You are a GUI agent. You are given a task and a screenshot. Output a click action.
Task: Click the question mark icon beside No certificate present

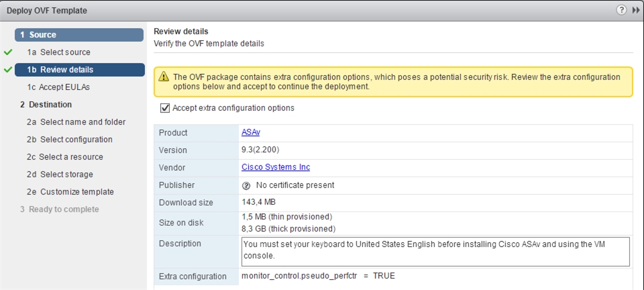coord(246,186)
